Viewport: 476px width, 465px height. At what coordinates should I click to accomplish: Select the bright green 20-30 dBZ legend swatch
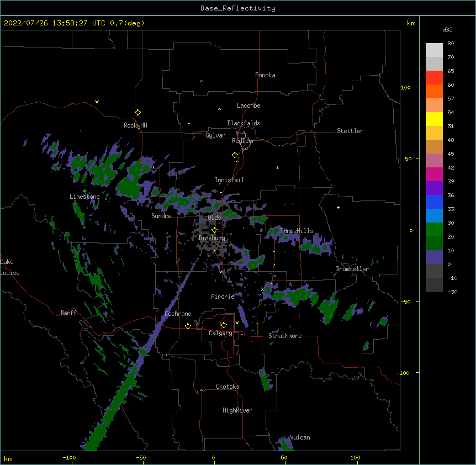pyautogui.click(x=434, y=230)
